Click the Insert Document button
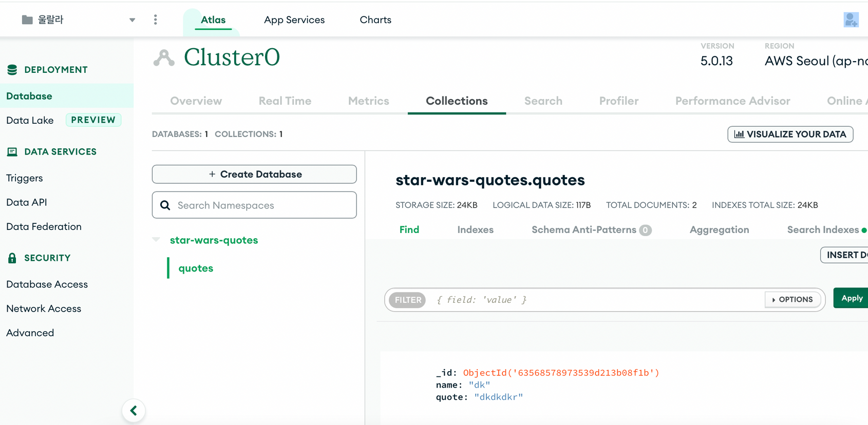The height and width of the screenshot is (425, 868). coord(844,255)
